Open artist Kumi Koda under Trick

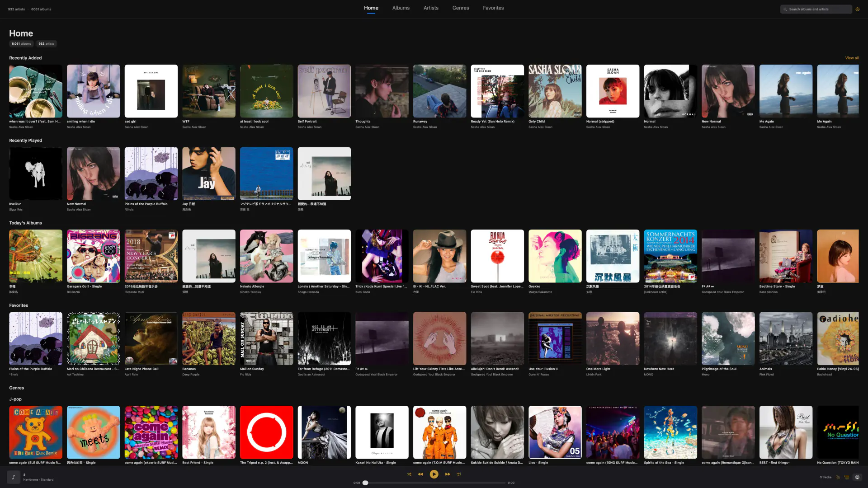(363, 292)
